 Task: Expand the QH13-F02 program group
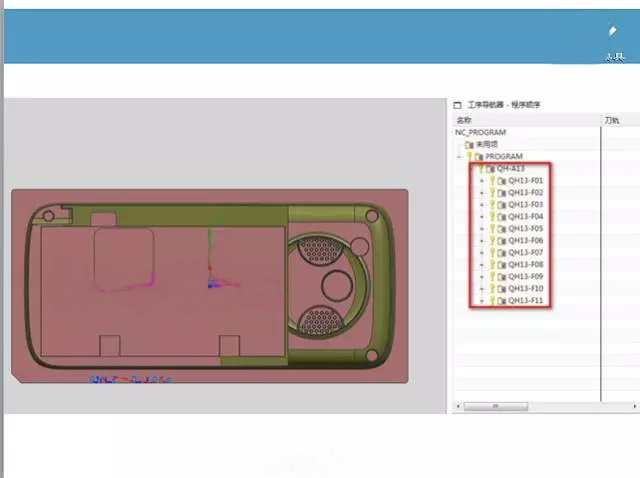481,193
